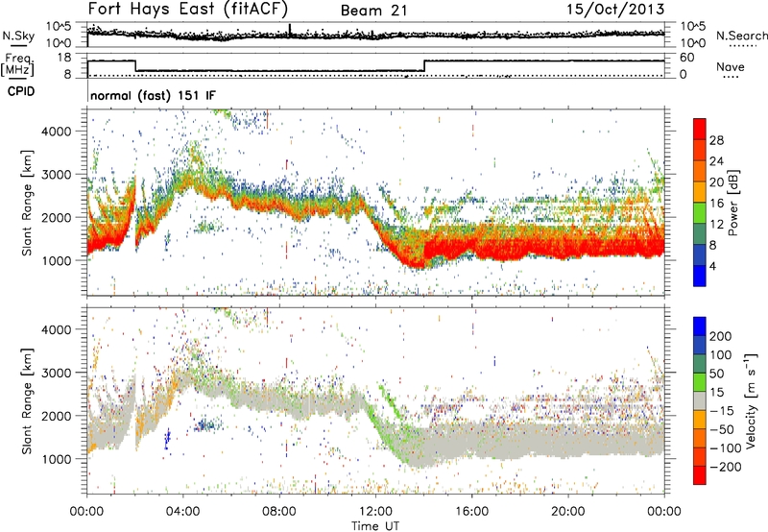Click the '04:00' time tick label

(182, 512)
